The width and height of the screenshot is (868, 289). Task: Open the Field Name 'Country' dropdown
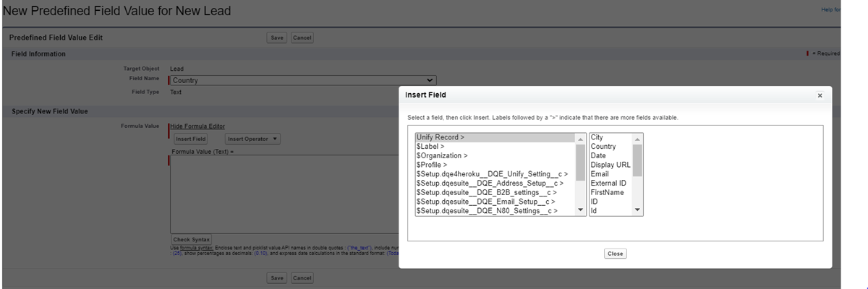[303, 80]
